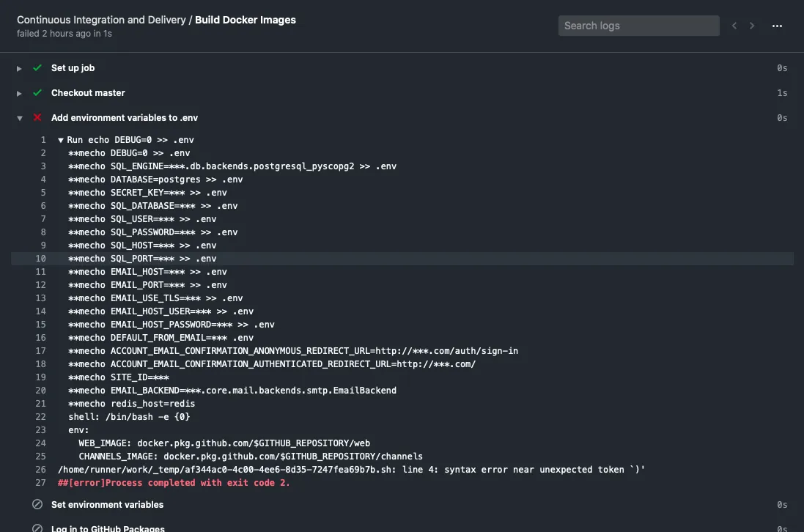Image resolution: width=804 pixels, height=532 pixels.
Task: Go to next search result arrow
Action: [752, 26]
